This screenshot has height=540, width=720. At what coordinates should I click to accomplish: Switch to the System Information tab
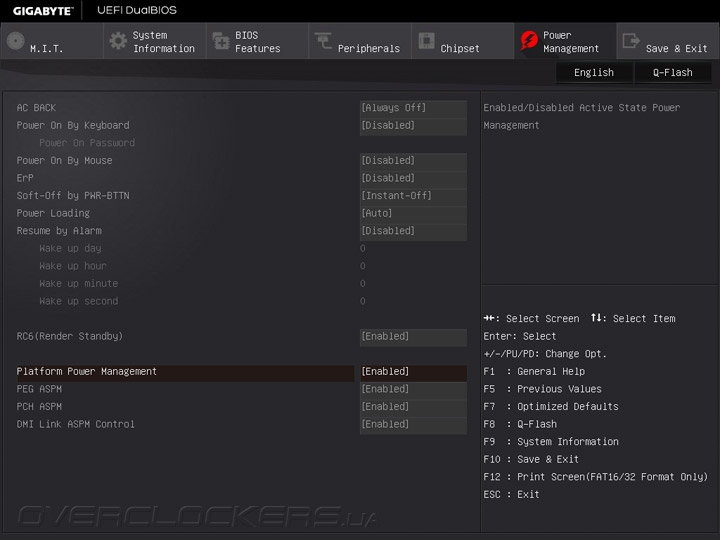pyautogui.click(x=155, y=41)
